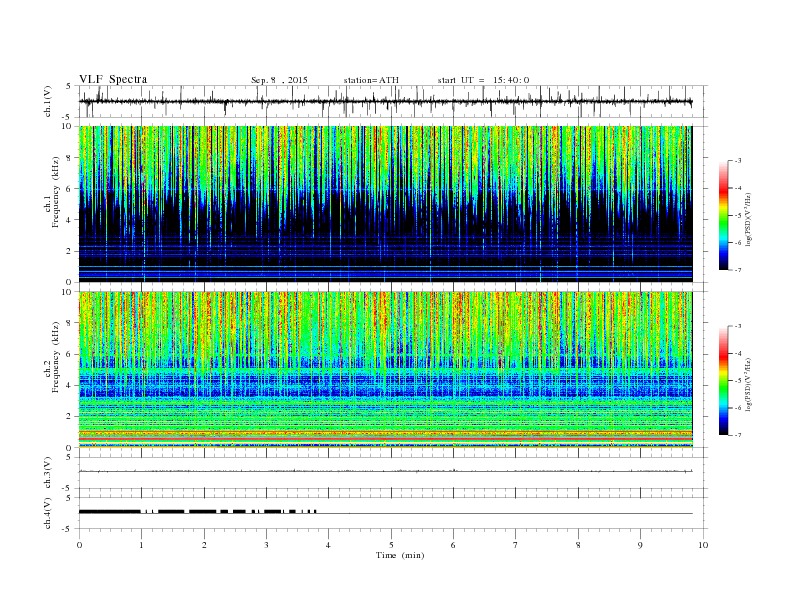Click the "-7" tick on the lower colorbar
The height and width of the screenshot is (612, 792).
(738, 435)
